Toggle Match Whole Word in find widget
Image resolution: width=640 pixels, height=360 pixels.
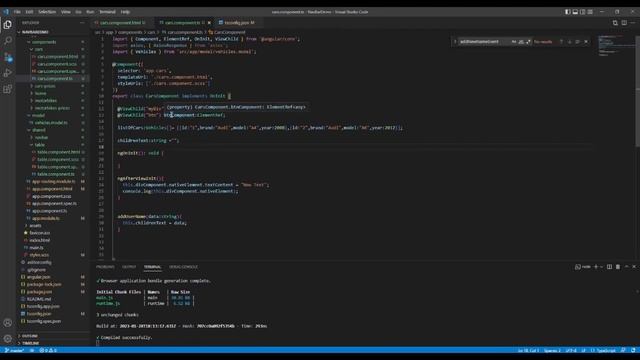[x=521, y=42]
